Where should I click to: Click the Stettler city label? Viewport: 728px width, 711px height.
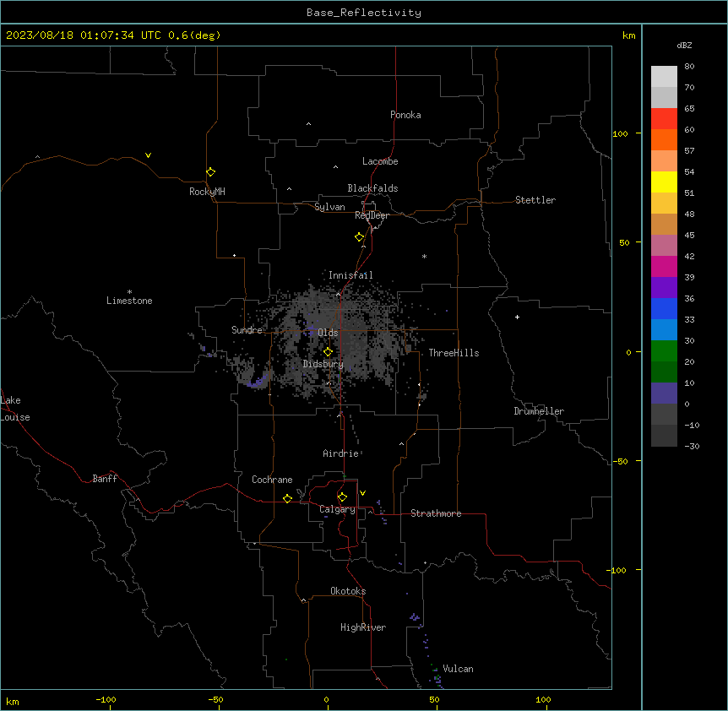point(535,200)
